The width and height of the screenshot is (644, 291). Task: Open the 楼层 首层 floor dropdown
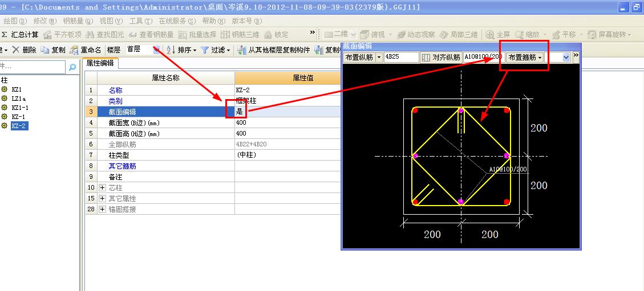[157, 50]
